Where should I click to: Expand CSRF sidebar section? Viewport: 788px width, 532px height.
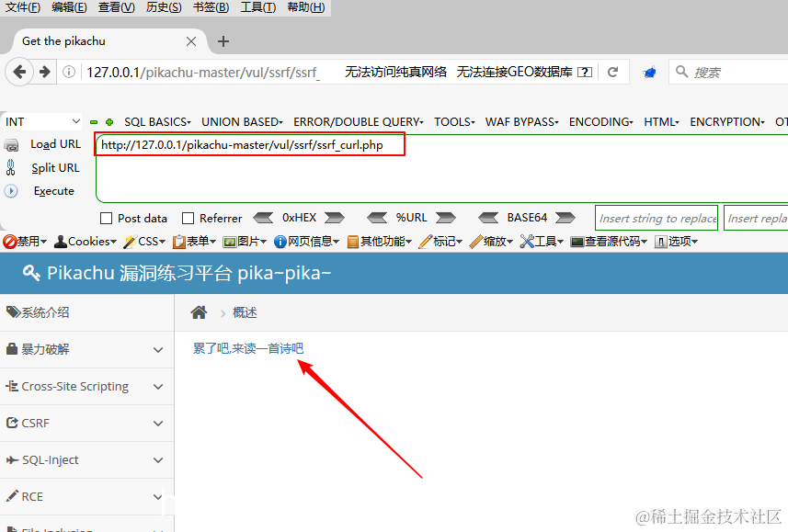tap(87, 423)
